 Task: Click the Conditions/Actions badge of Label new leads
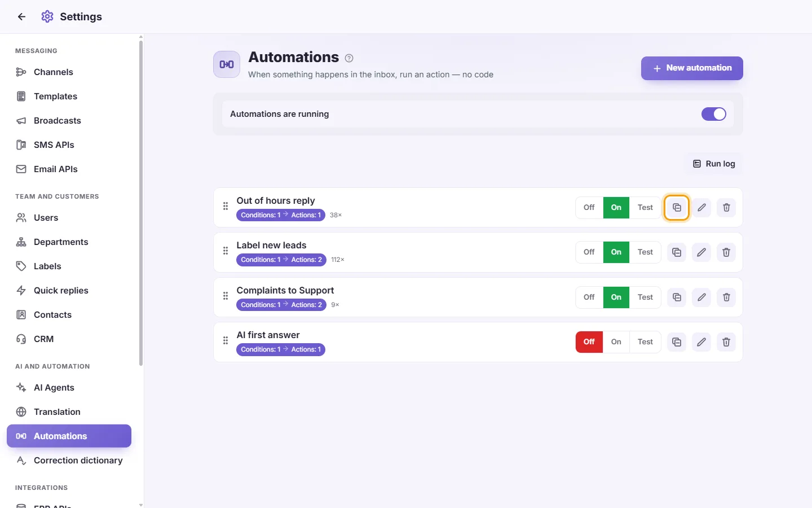pyautogui.click(x=281, y=260)
